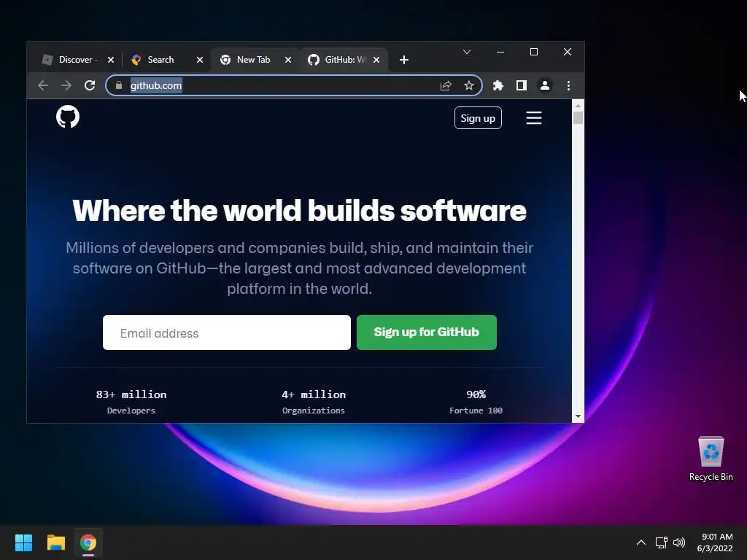Show hidden system tray icons
Screen dimensions: 747x560
point(641,542)
